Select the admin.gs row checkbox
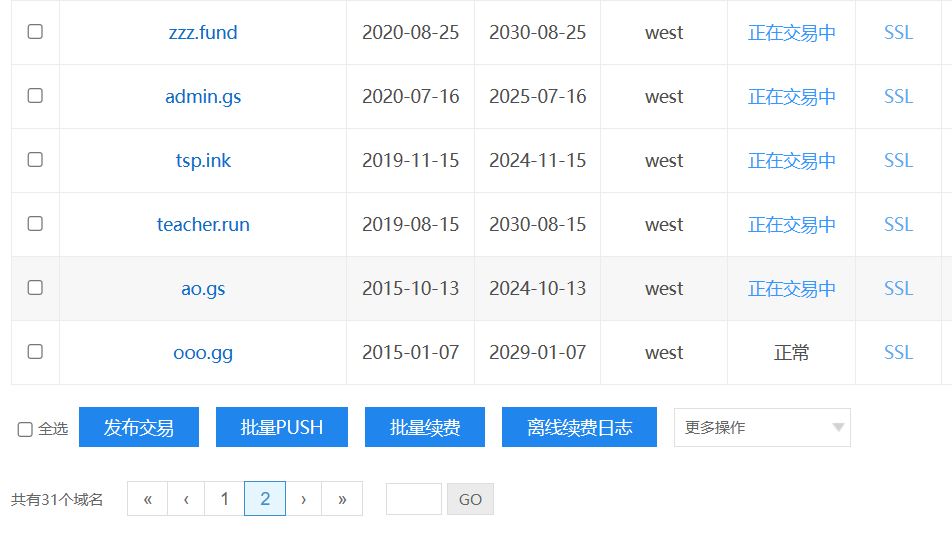 (x=35, y=96)
